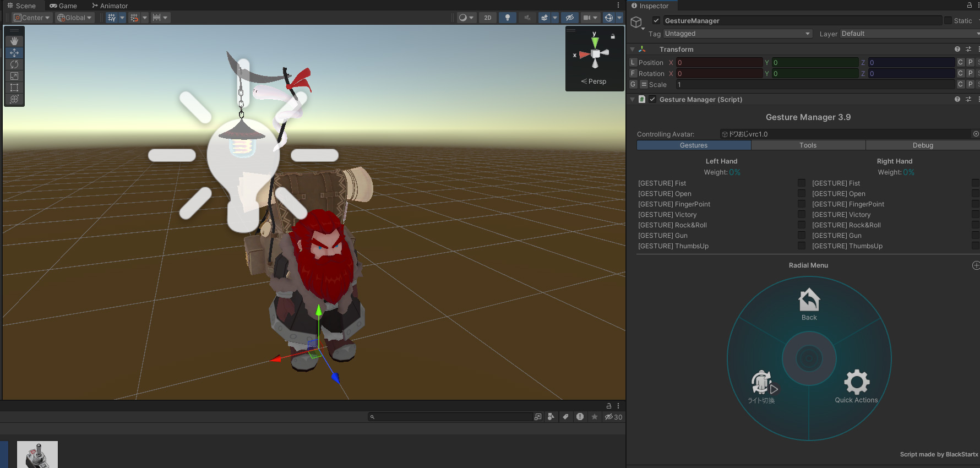Image resolution: width=980 pixels, height=468 pixels.
Task: Lock the Inspector panel
Action: pyautogui.click(x=970, y=6)
